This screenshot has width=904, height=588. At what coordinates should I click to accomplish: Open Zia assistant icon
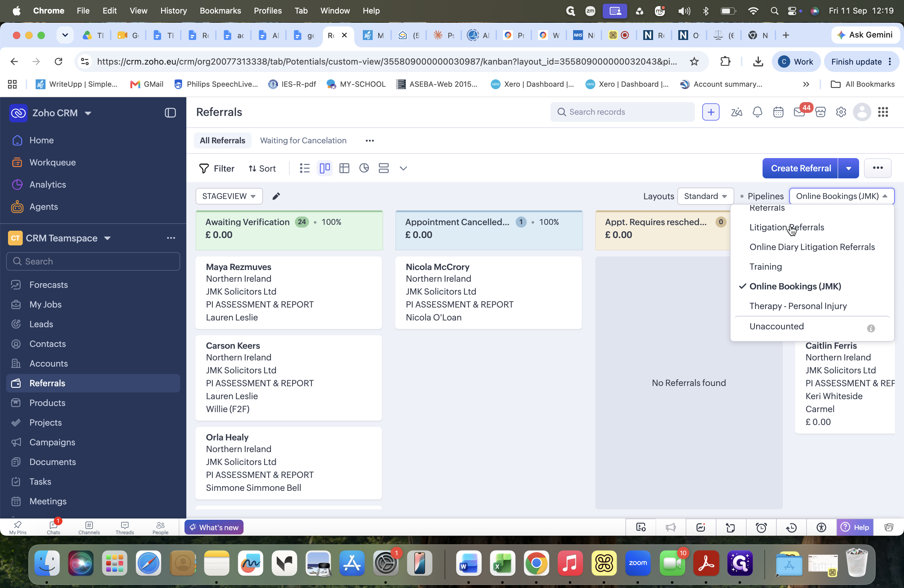click(736, 112)
